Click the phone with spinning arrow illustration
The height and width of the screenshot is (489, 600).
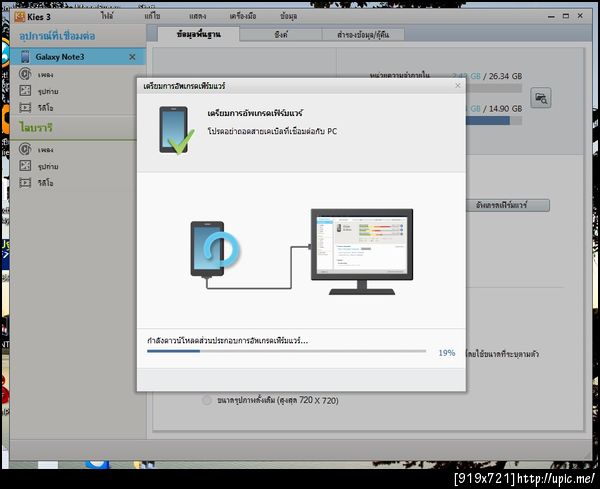click(x=214, y=249)
